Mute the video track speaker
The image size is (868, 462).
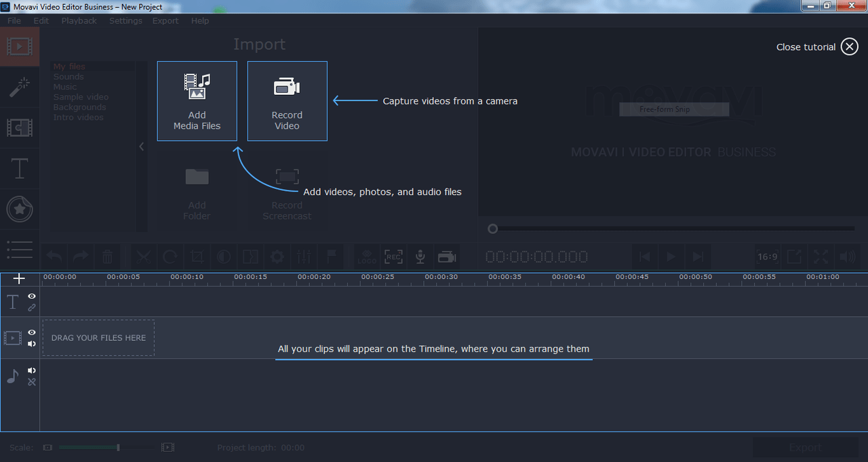32,343
